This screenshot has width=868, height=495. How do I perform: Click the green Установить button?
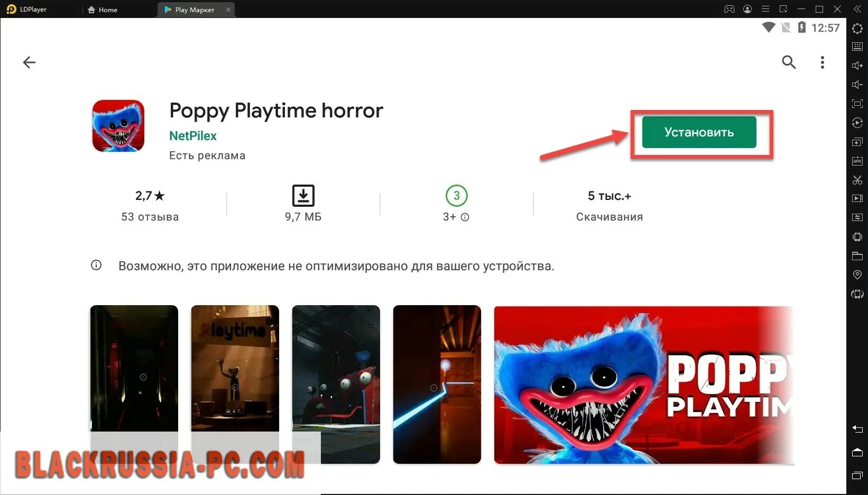699,132
